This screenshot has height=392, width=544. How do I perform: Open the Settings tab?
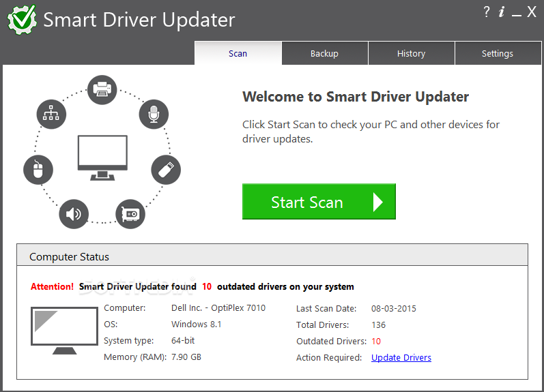pos(498,53)
